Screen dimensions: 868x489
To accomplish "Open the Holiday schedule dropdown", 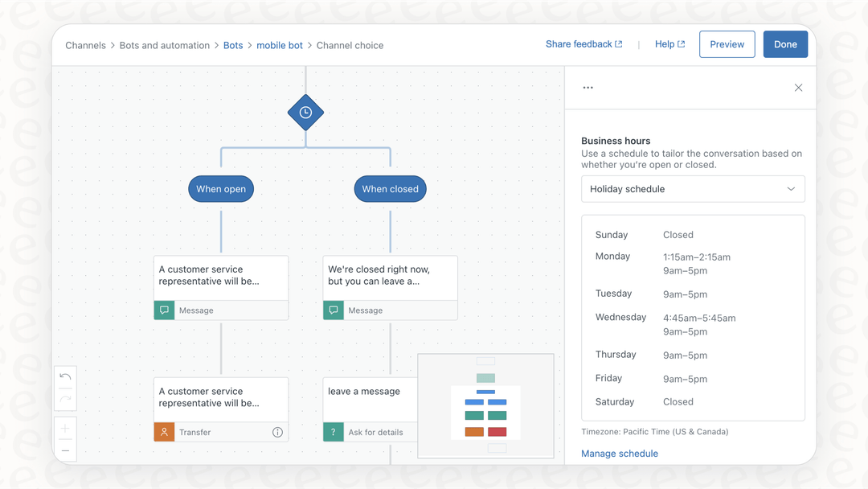I will [693, 188].
